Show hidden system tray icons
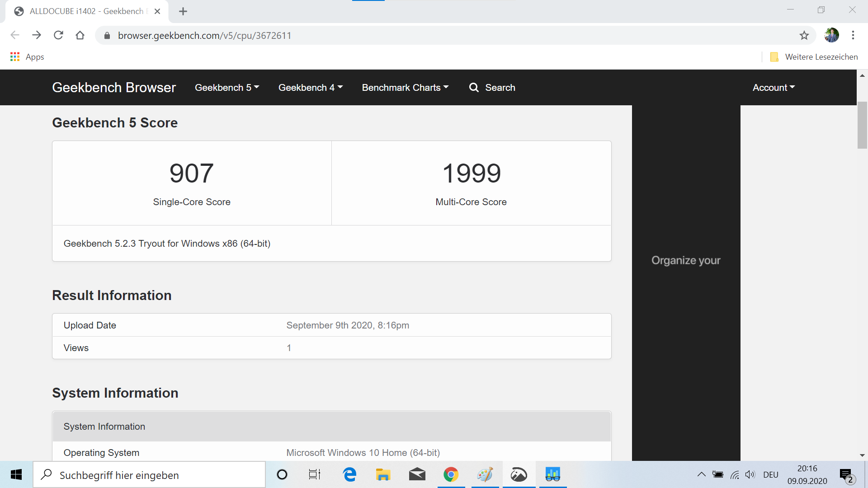This screenshot has height=488, width=868. pyautogui.click(x=701, y=474)
